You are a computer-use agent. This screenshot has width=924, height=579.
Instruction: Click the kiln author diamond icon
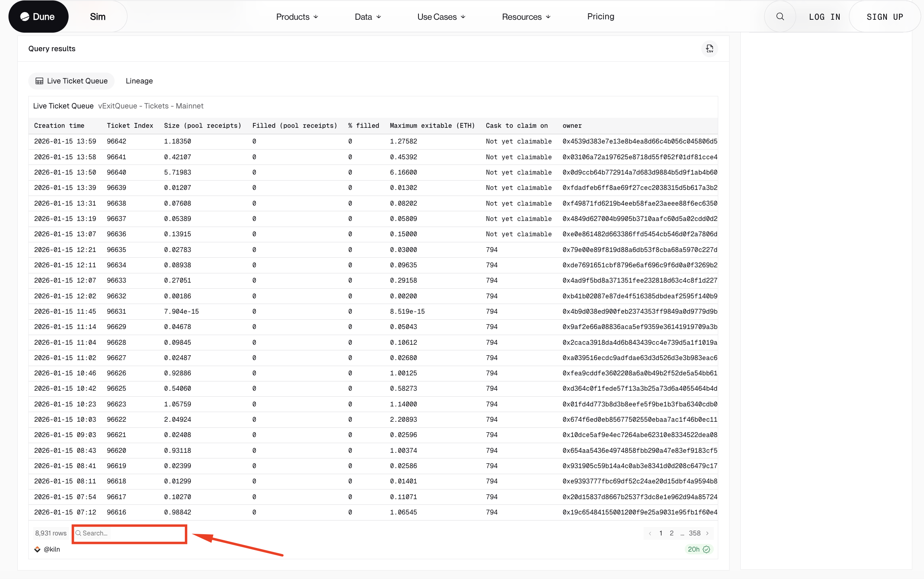pyautogui.click(x=37, y=549)
